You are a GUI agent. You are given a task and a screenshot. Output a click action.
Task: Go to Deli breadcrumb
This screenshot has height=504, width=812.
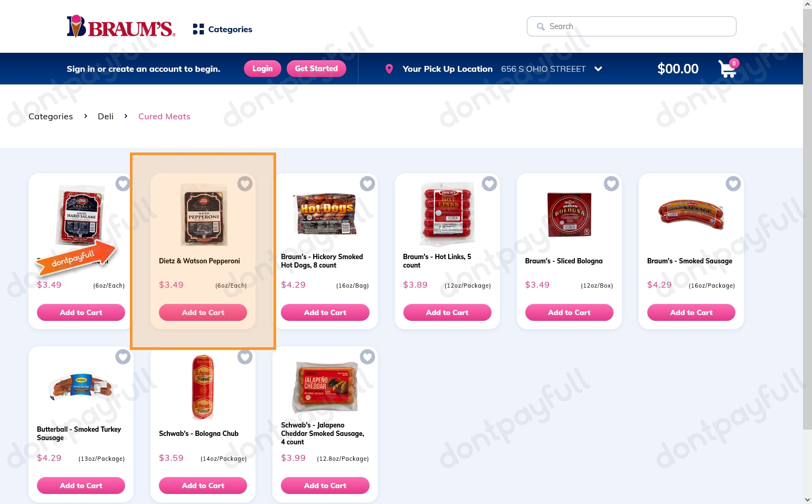pos(106,116)
